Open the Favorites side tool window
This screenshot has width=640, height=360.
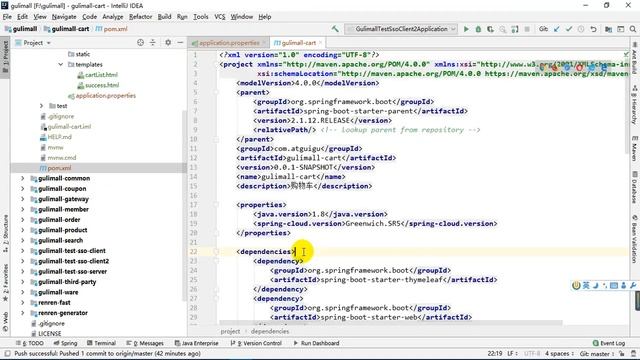[5, 282]
